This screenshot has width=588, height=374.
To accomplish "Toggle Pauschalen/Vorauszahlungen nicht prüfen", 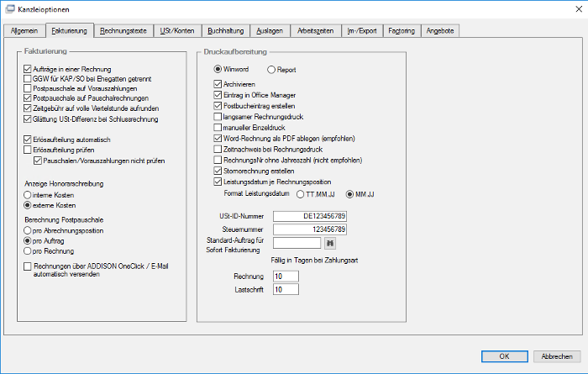I will click(x=38, y=161).
